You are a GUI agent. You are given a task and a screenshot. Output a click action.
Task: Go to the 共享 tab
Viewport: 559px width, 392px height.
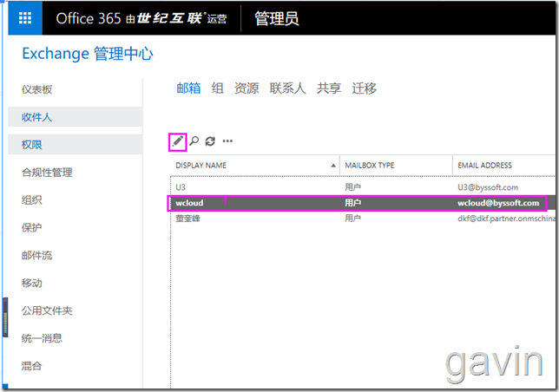pyautogui.click(x=329, y=88)
